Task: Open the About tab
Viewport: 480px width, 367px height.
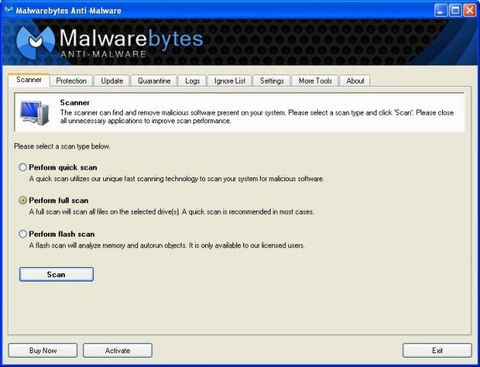Action: point(355,81)
